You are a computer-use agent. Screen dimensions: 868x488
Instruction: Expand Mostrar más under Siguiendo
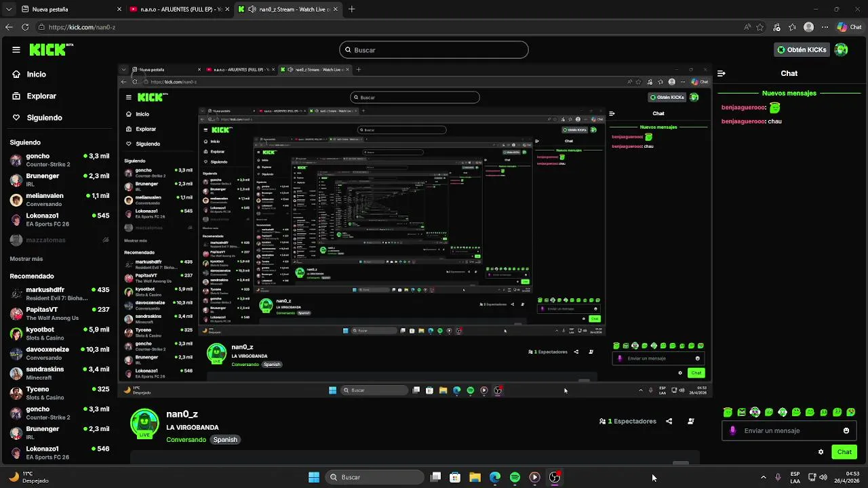coord(26,259)
